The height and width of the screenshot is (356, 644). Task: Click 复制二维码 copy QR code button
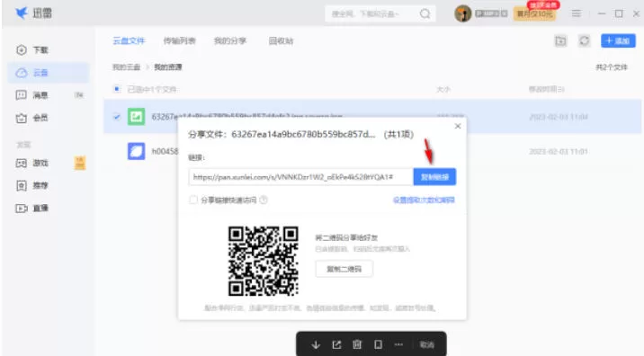tap(344, 269)
